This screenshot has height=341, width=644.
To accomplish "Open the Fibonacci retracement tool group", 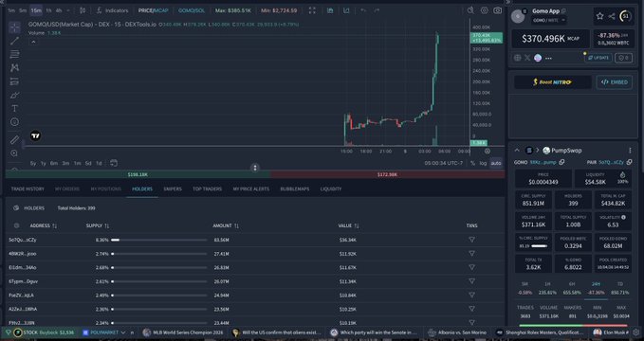I will 15,54.
